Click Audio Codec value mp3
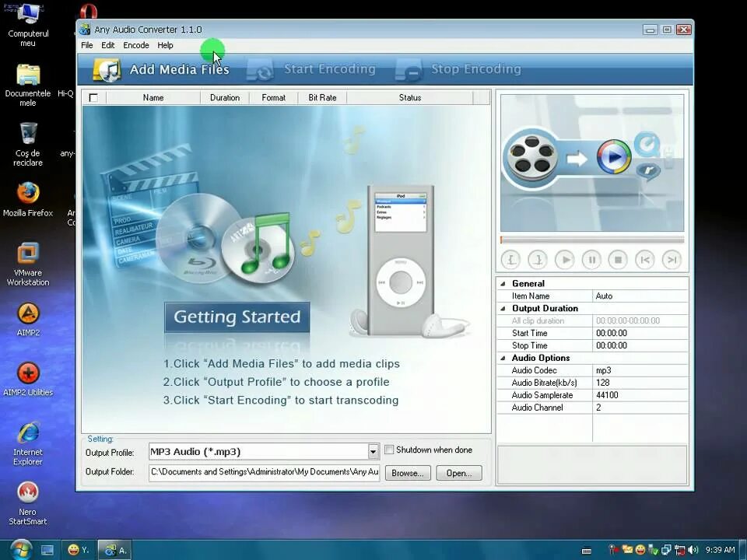This screenshot has height=560, width=747. pyautogui.click(x=640, y=370)
